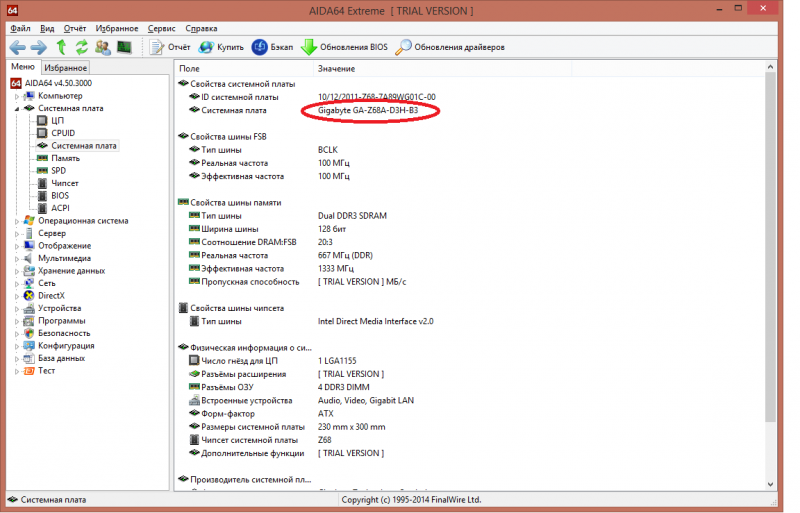
Task: Click the AIDA64 title bar icon
Action: click(12, 10)
